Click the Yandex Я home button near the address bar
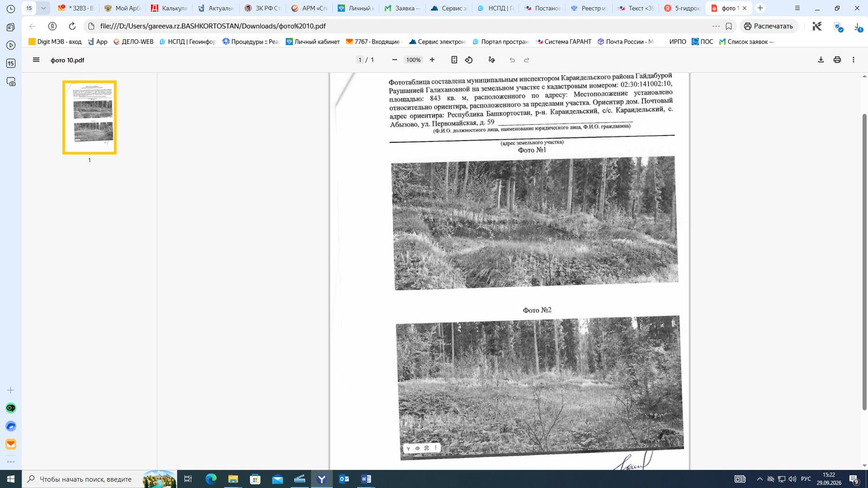The width and height of the screenshot is (868, 488). (52, 26)
